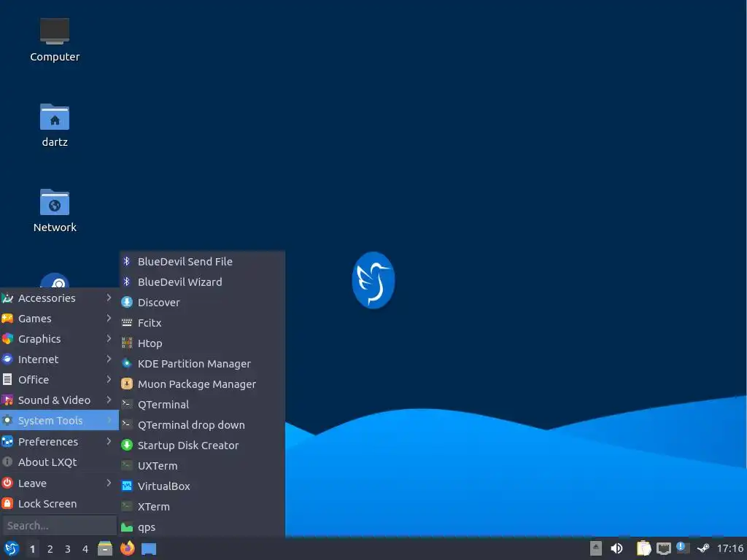
Task: Expand the Preferences submenu arrow
Action: [x=109, y=441]
